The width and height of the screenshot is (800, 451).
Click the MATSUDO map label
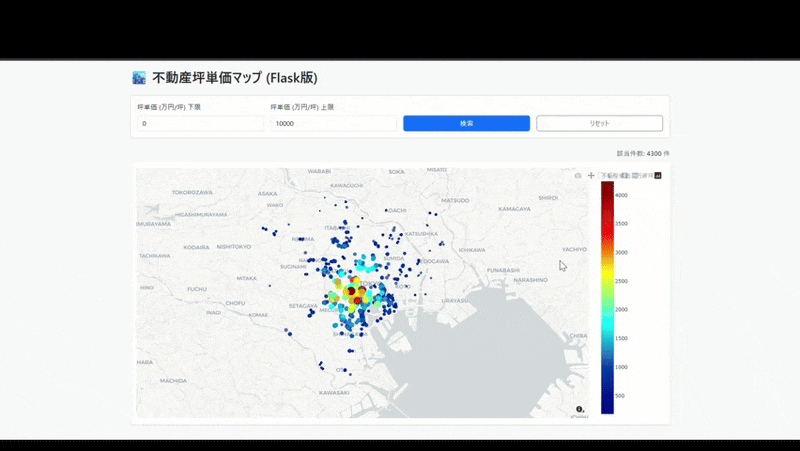455,201
